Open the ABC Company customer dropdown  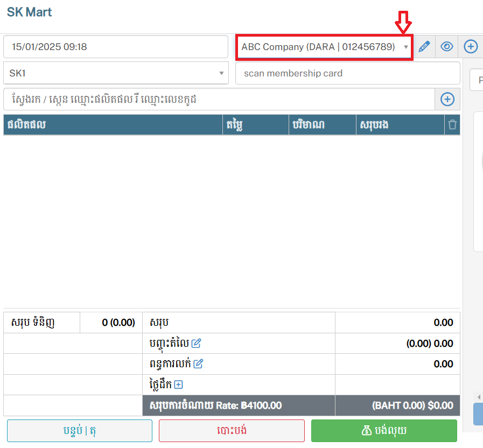tap(324, 47)
